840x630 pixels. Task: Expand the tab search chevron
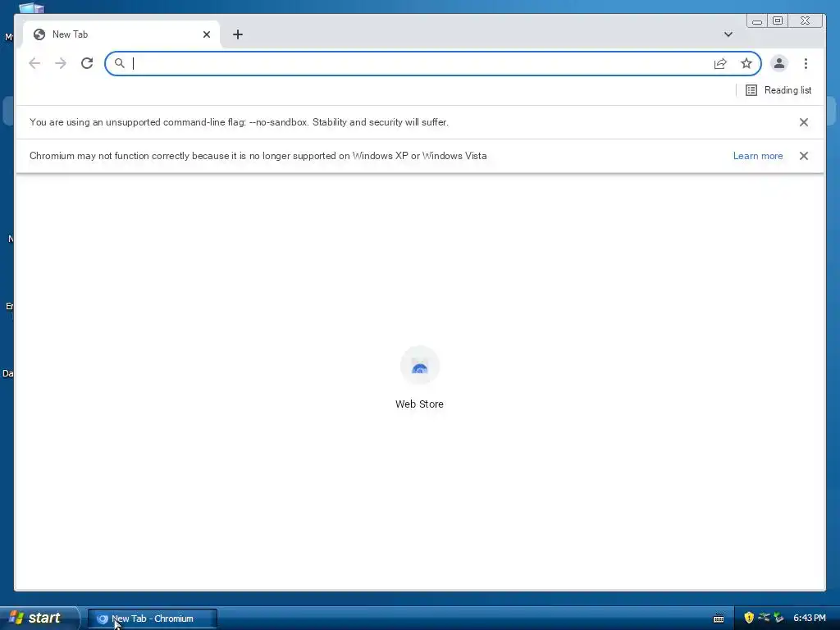[728, 34]
